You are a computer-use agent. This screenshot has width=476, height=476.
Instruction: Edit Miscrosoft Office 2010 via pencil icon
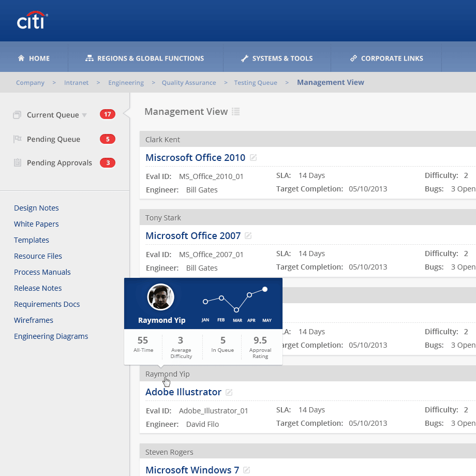click(253, 158)
